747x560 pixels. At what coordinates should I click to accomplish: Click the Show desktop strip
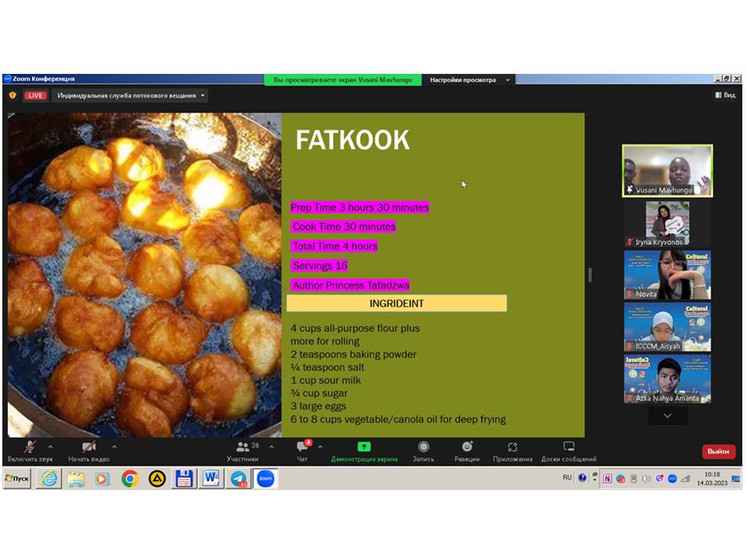(736, 478)
